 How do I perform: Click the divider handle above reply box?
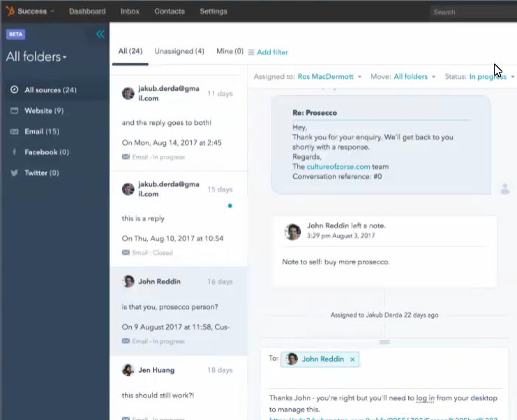point(383,342)
